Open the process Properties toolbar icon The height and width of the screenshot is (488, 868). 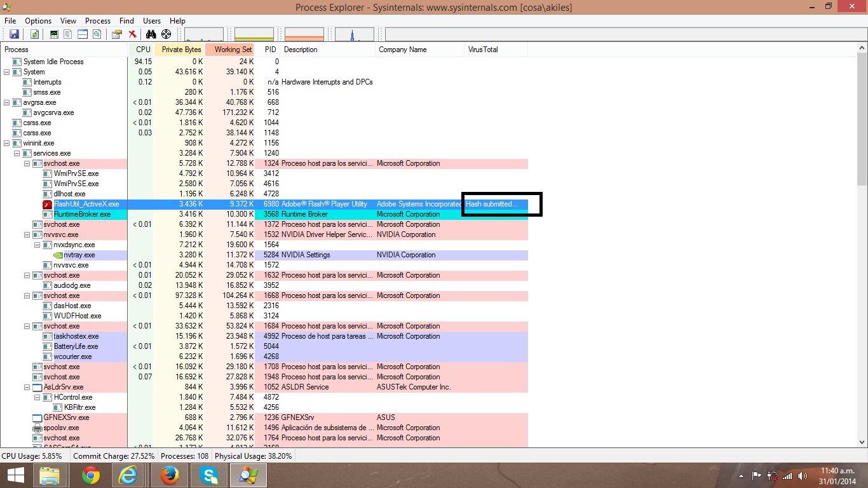(x=117, y=34)
